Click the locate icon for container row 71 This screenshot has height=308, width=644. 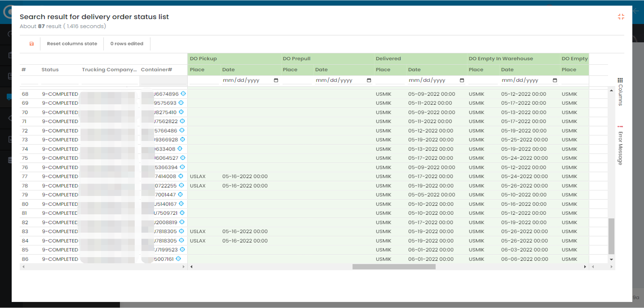[x=182, y=121]
